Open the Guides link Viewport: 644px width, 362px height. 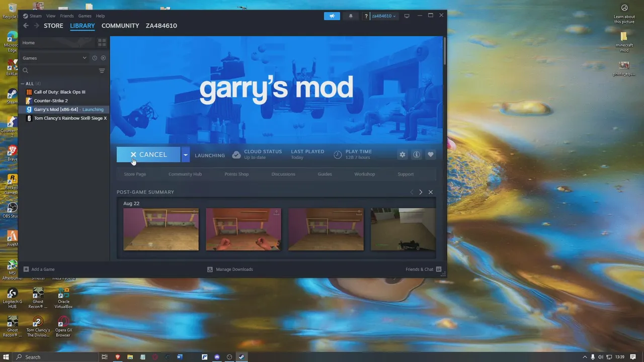pyautogui.click(x=325, y=174)
